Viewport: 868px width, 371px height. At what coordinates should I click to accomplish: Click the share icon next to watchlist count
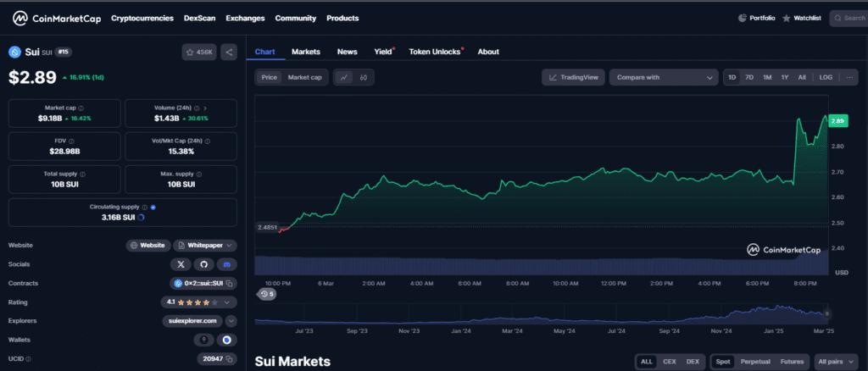point(229,52)
